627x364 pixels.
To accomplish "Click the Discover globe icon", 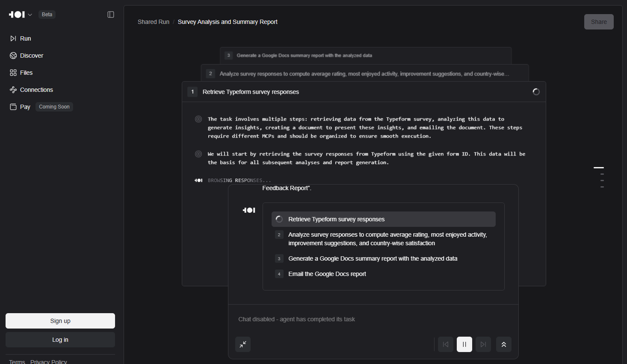I will [x=13, y=56].
